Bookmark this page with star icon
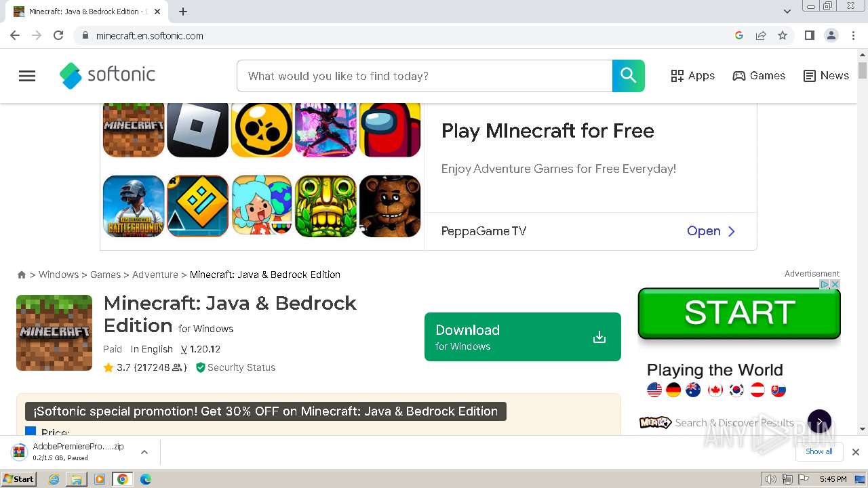The height and width of the screenshot is (488, 868). [783, 35]
